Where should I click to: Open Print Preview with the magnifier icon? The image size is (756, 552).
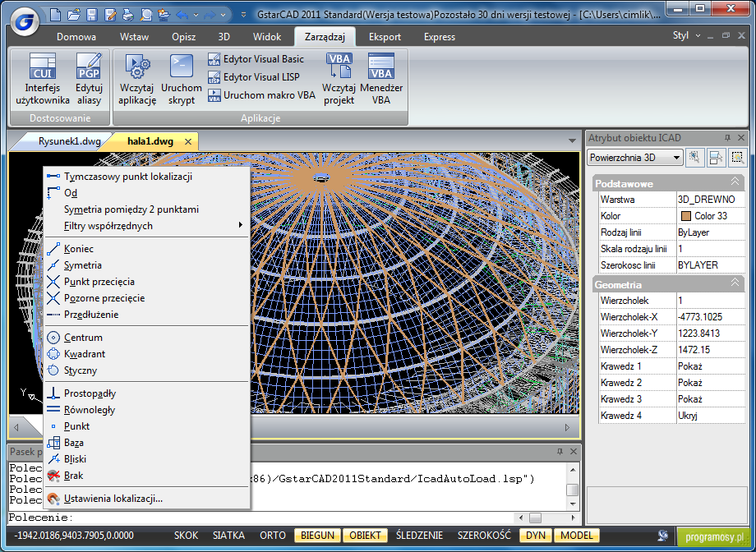tap(146, 15)
